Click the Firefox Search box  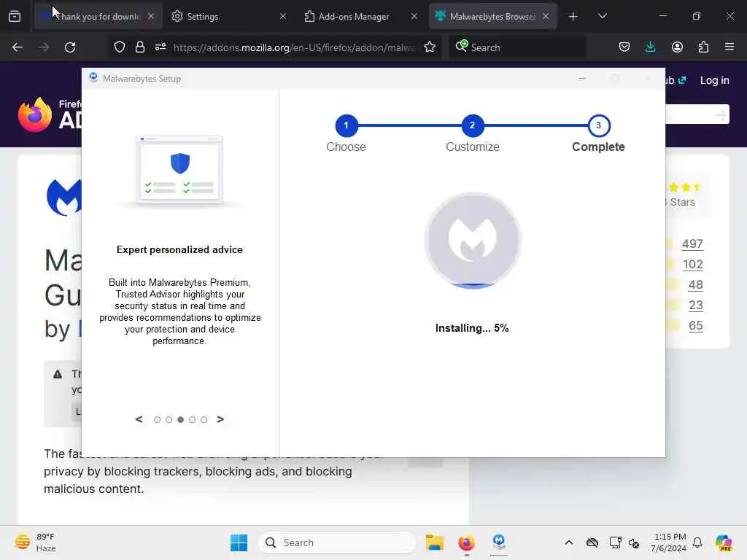[x=517, y=47]
